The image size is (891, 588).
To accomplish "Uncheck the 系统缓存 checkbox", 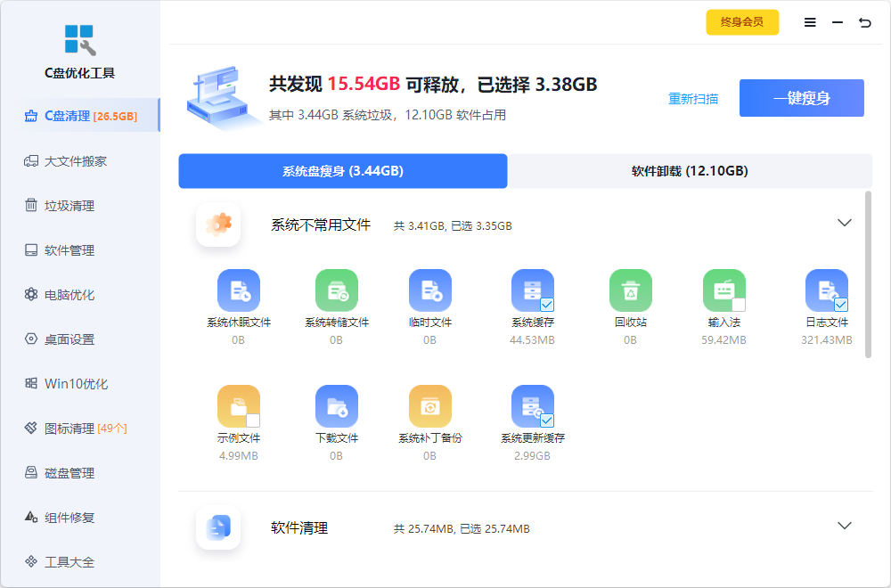I will pyautogui.click(x=547, y=304).
